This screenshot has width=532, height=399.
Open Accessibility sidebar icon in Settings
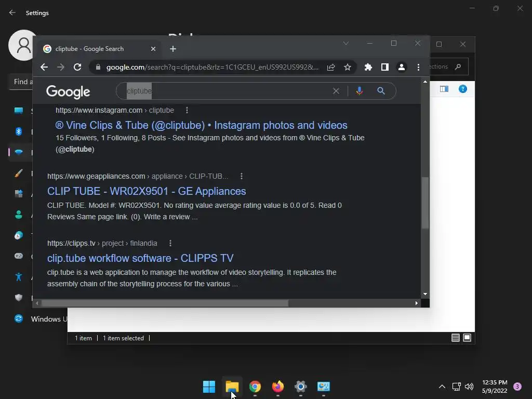coord(19,277)
